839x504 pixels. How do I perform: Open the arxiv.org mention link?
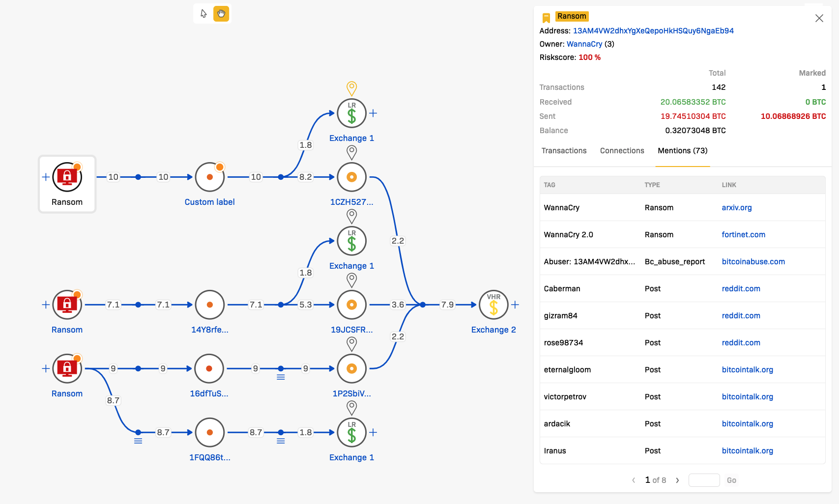pos(736,208)
